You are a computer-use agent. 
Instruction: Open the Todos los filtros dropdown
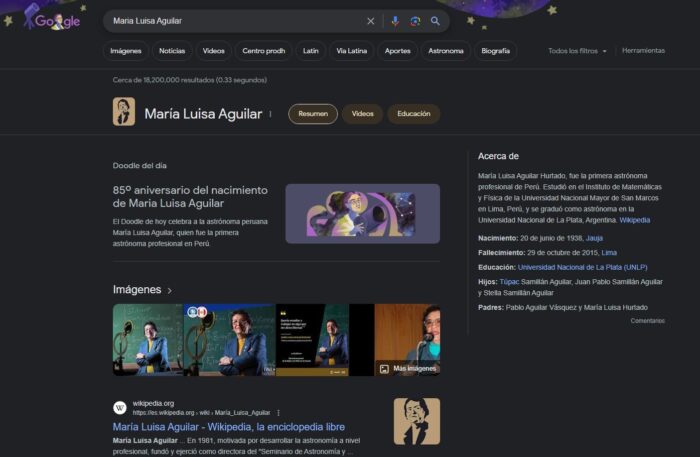click(577, 51)
